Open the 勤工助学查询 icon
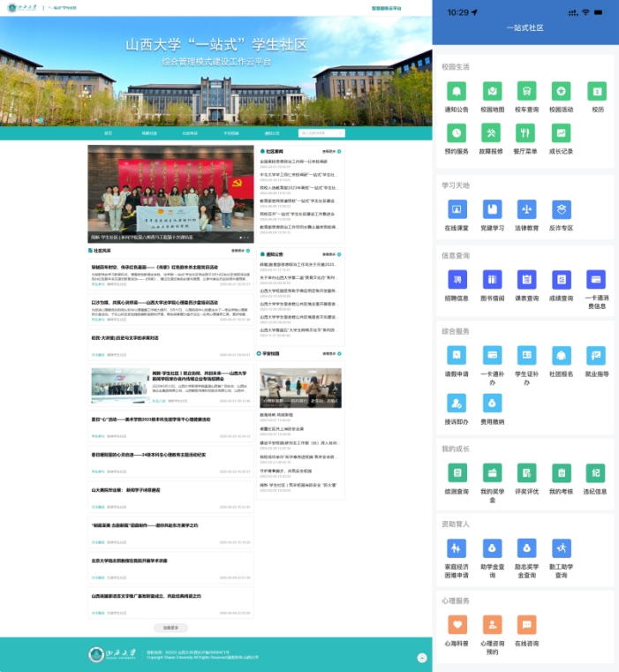619x672 pixels. [561, 548]
